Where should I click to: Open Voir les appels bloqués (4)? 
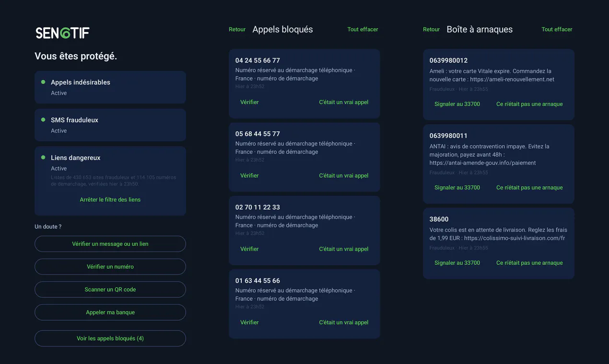110,338
